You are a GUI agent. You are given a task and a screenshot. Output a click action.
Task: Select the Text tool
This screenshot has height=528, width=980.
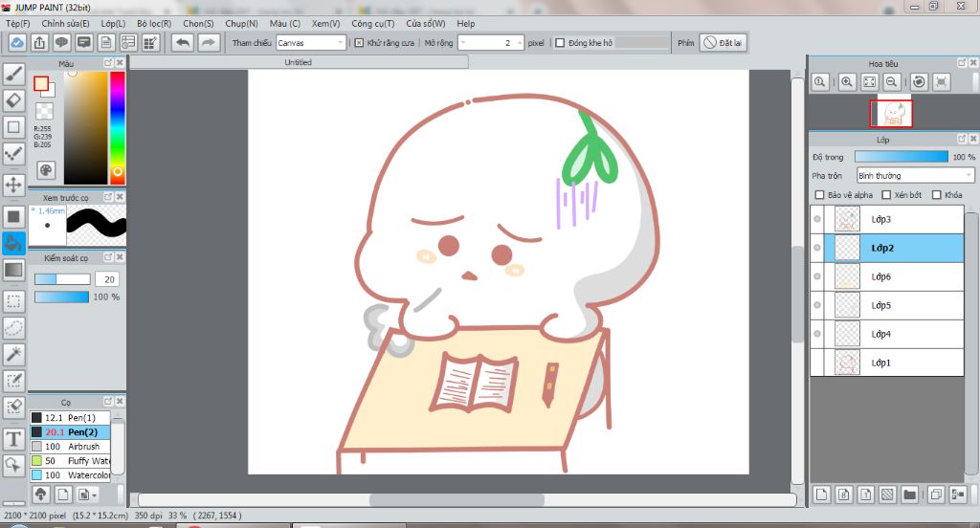pyautogui.click(x=13, y=439)
